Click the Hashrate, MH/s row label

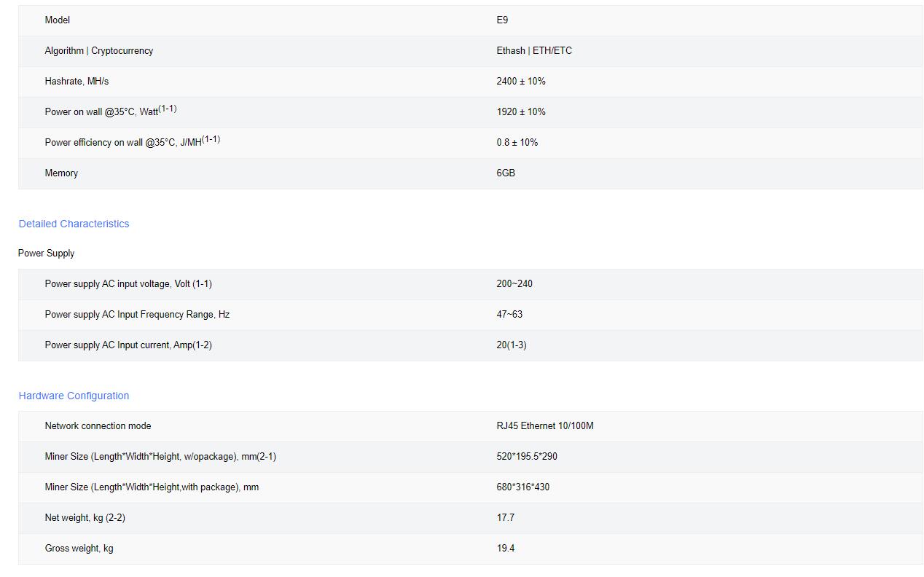tap(77, 82)
